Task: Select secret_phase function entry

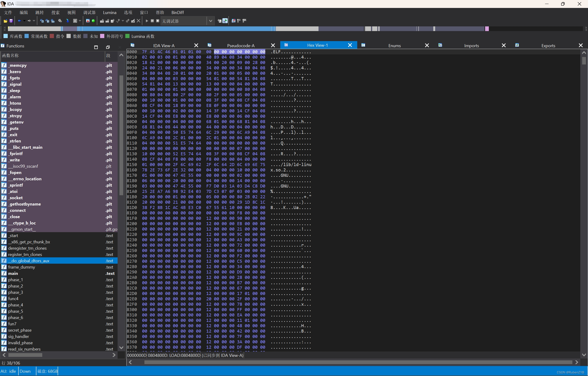Action: [20, 330]
